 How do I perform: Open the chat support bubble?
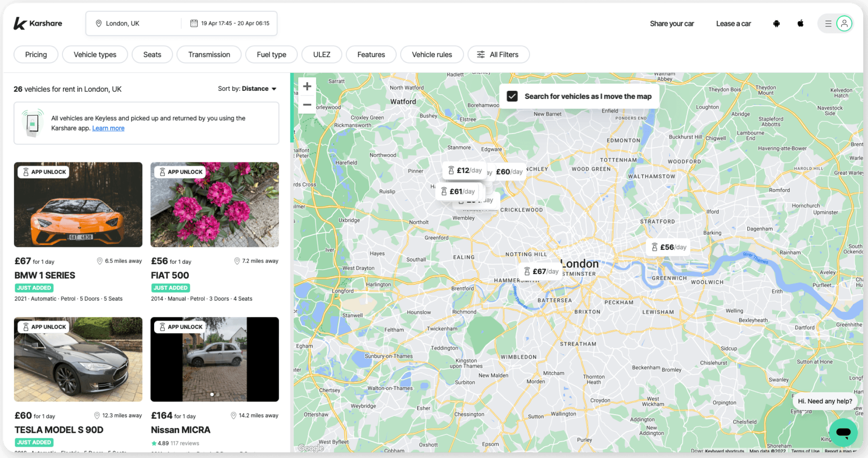pyautogui.click(x=843, y=432)
